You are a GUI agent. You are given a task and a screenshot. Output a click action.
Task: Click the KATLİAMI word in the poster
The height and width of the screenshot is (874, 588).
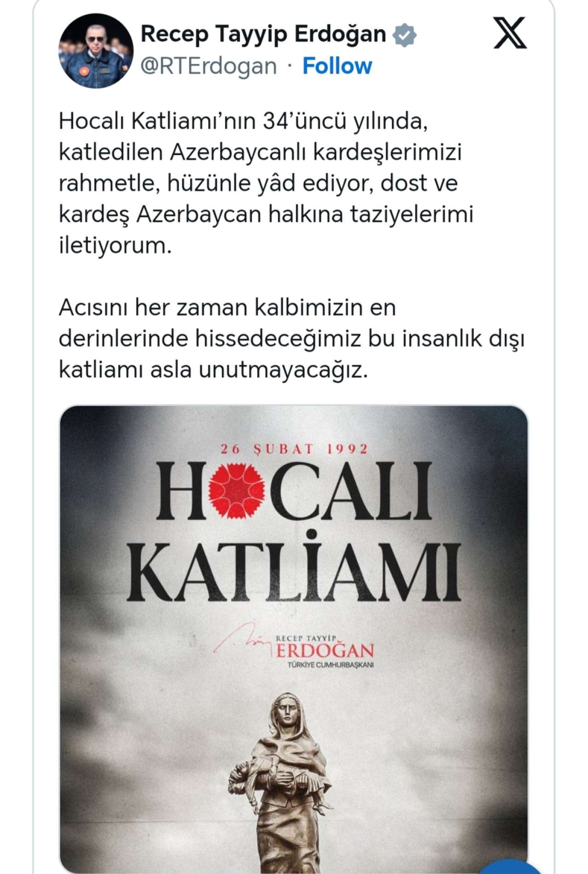point(294,568)
